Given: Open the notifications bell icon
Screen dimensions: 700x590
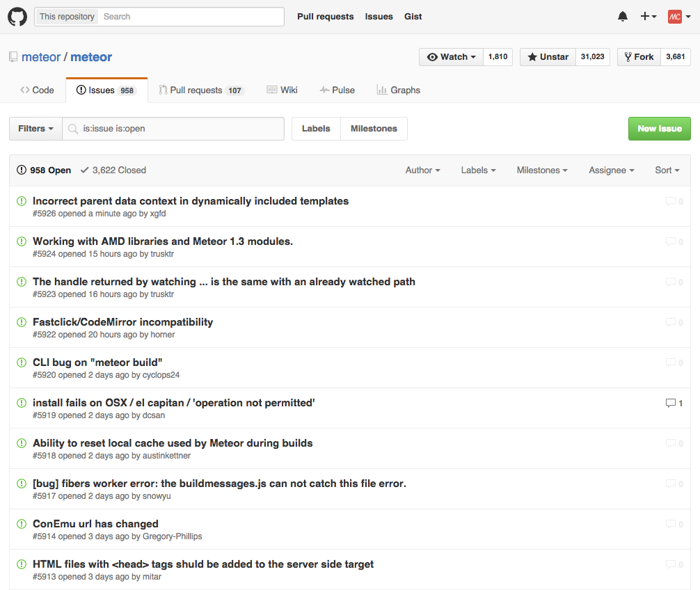Looking at the screenshot, I should (x=622, y=17).
